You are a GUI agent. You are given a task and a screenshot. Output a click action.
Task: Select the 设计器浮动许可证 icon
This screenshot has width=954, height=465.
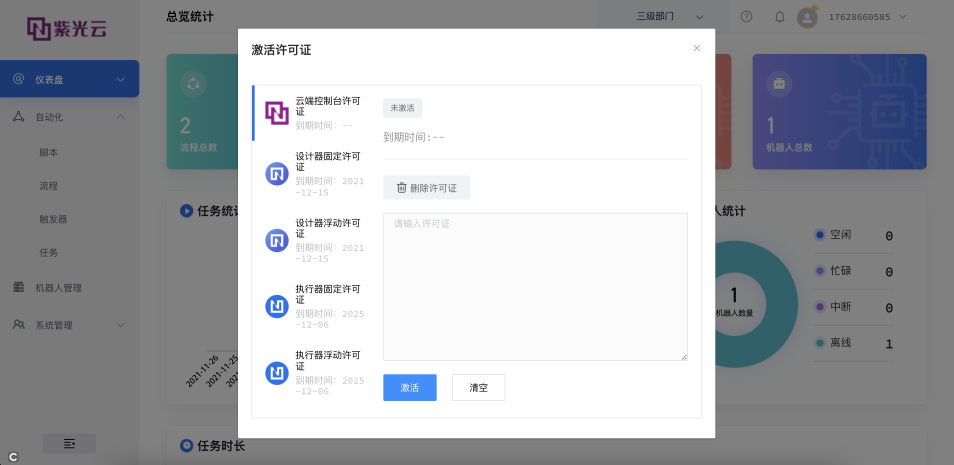point(277,240)
